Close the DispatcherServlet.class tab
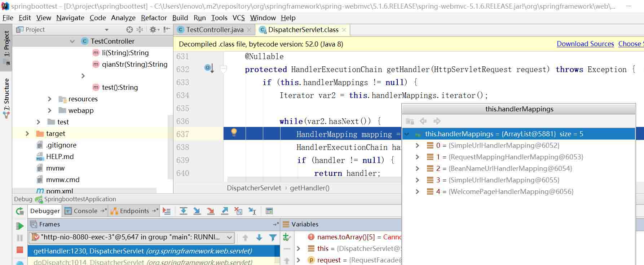 tap(344, 30)
